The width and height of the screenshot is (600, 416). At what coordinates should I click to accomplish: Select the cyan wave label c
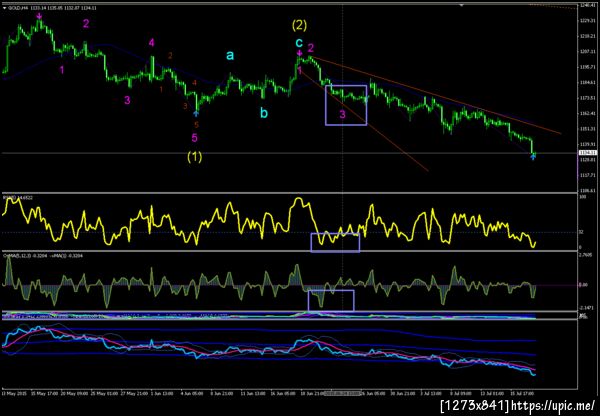[299, 42]
